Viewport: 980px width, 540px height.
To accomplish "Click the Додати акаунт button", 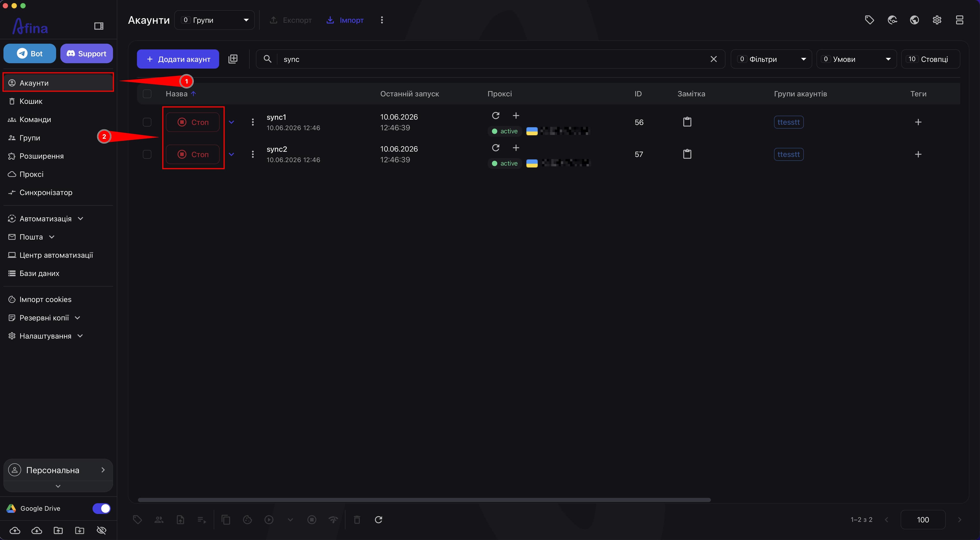I will click(x=178, y=59).
